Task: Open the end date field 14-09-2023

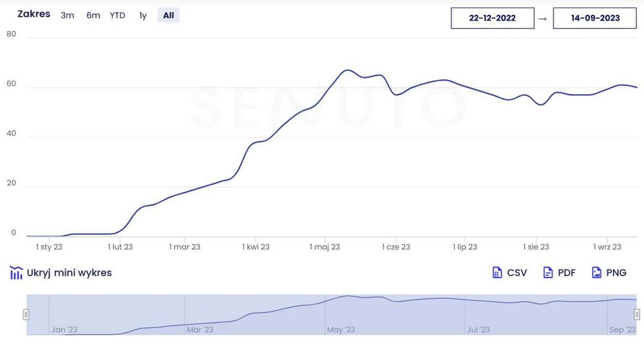Action: tap(595, 18)
